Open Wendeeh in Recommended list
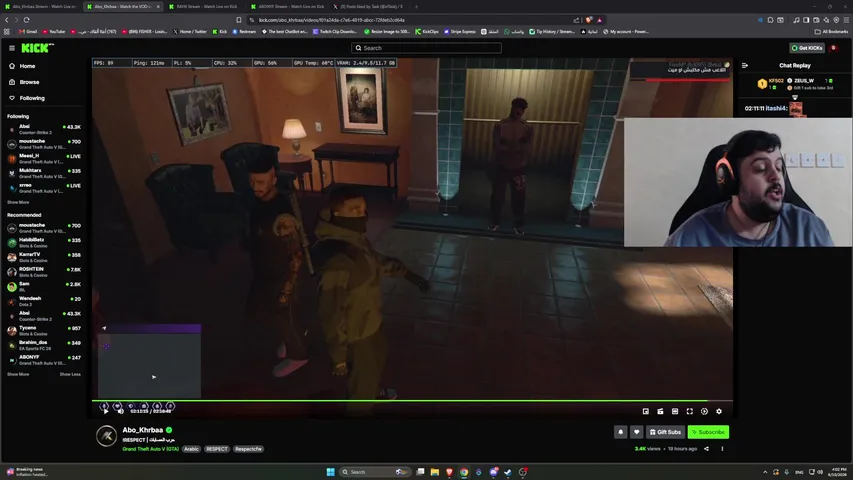Viewport: 853px width, 480px height. tap(44, 301)
